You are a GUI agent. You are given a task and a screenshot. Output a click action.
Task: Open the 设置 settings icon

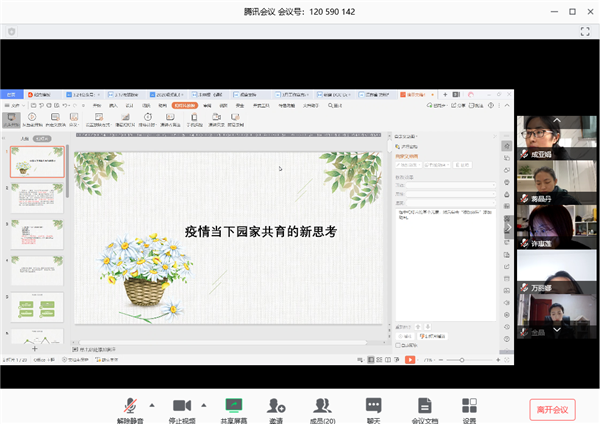[469, 405]
